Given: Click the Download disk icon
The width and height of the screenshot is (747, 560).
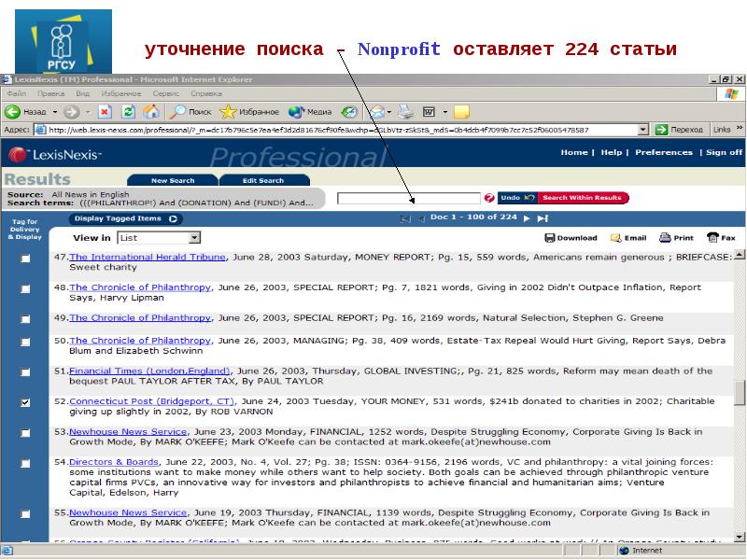Looking at the screenshot, I should click(551, 238).
